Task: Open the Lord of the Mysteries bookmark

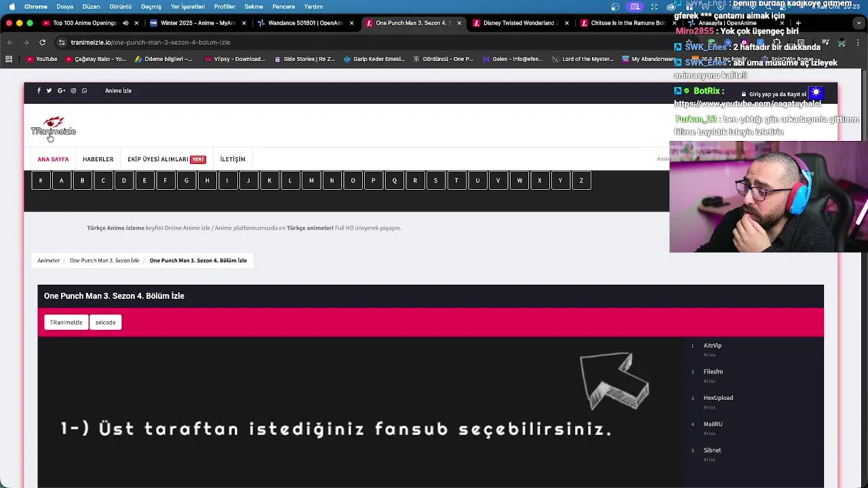Action: 583,59
